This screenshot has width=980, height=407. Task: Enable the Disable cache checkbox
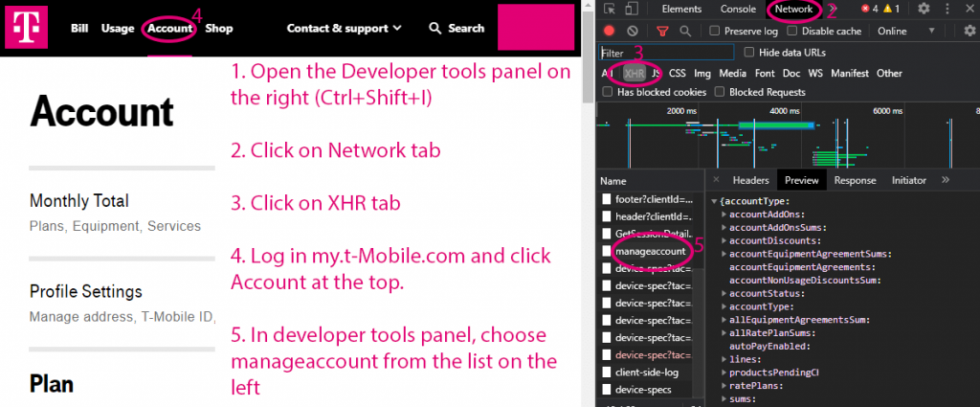pos(792,31)
